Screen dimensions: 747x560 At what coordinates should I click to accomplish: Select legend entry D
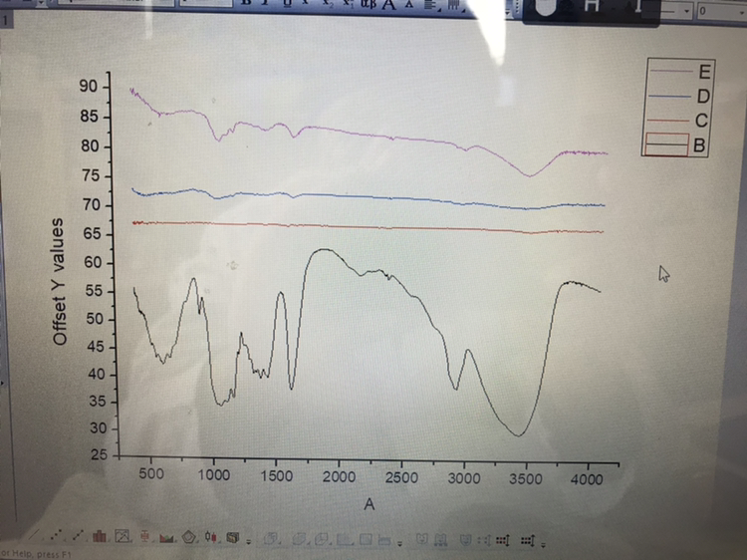703,97
